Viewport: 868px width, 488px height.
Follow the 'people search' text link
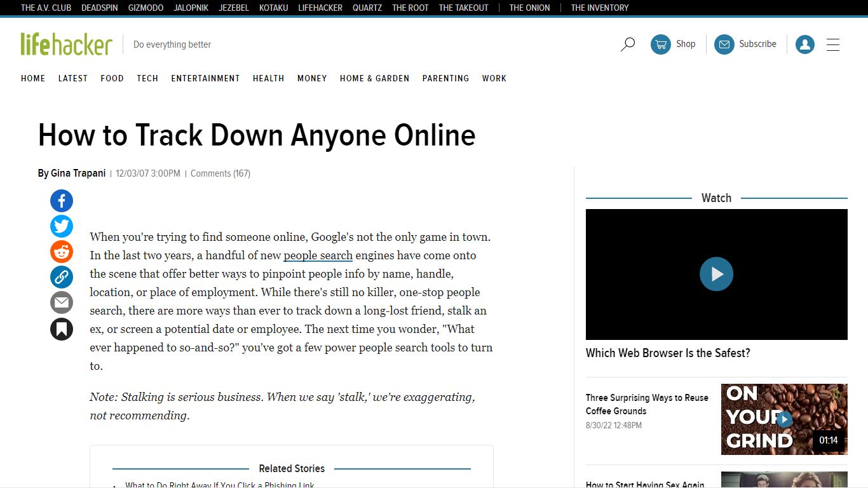(318, 255)
